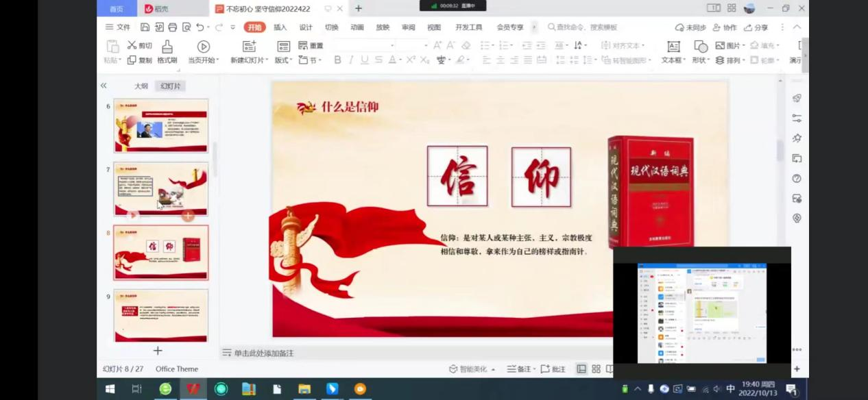
Task: Open the File (文件) menu
Action: click(x=117, y=27)
